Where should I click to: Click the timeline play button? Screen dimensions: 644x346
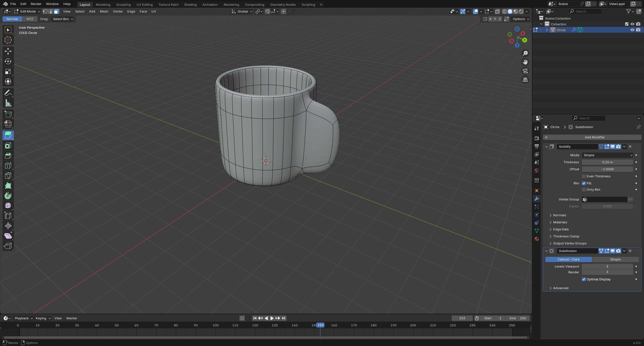[x=272, y=318]
